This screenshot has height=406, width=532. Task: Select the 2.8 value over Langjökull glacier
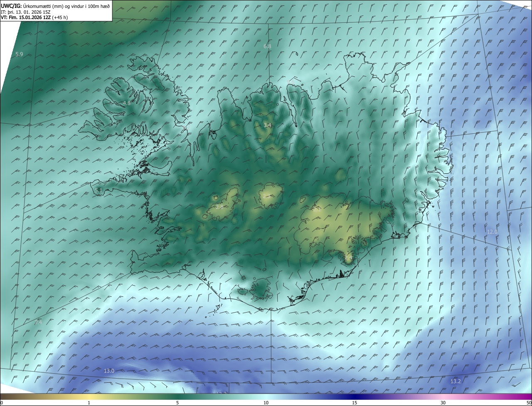pyautogui.click(x=219, y=206)
